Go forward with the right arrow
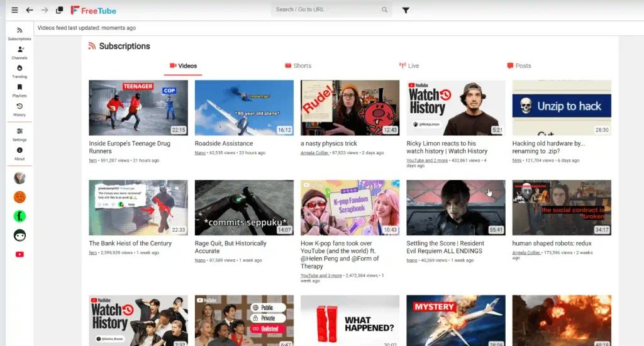 pyautogui.click(x=45, y=10)
